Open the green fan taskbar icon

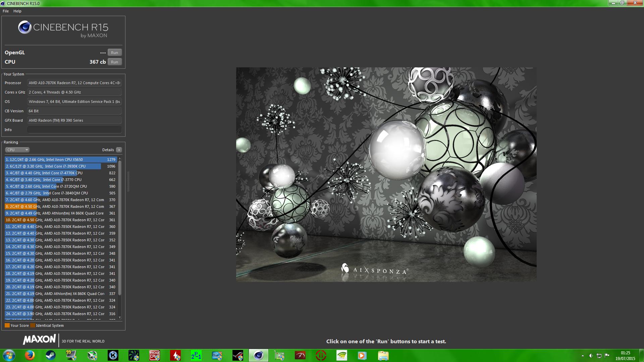[x=134, y=356]
